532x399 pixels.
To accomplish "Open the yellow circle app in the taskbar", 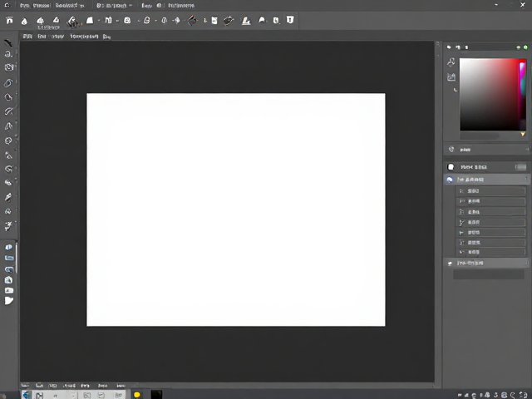I will click(x=136, y=395).
